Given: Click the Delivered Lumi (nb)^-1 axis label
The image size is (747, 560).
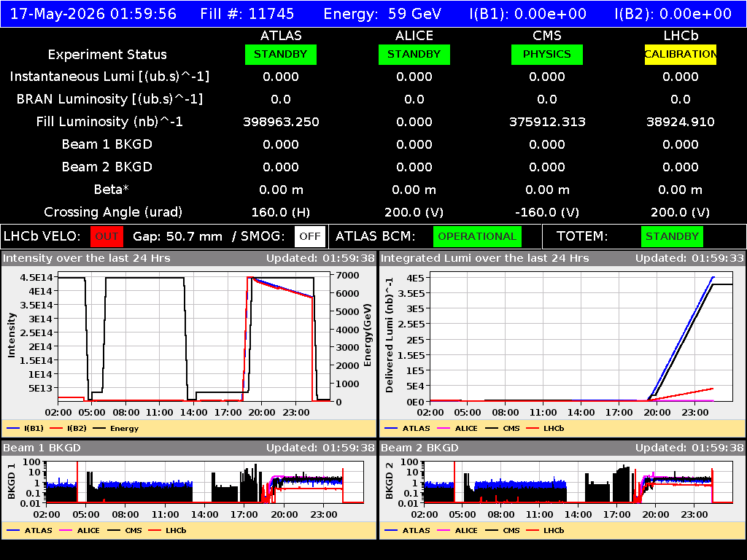Looking at the screenshot, I should (390, 335).
